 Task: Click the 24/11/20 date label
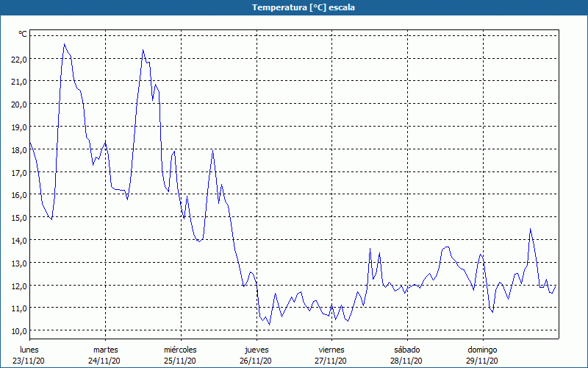(x=104, y=361)
